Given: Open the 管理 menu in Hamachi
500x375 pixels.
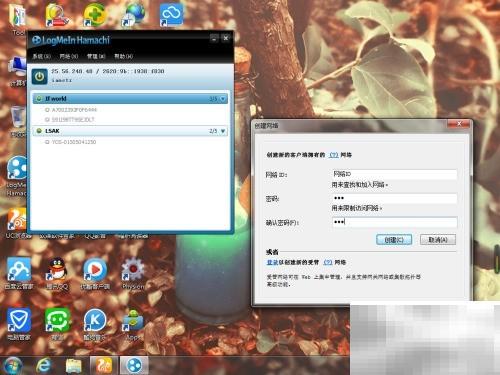Looking at the screenshot, I should coord(96,56).
